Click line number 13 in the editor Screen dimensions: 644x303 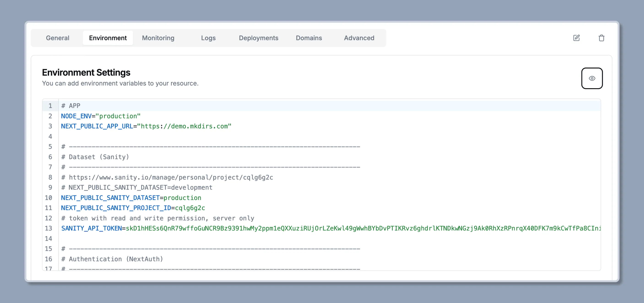pos(49,228)
